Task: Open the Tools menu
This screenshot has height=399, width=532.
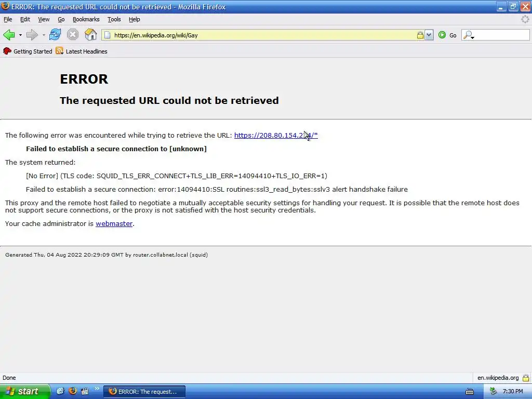Action: [x=114, y=19]
